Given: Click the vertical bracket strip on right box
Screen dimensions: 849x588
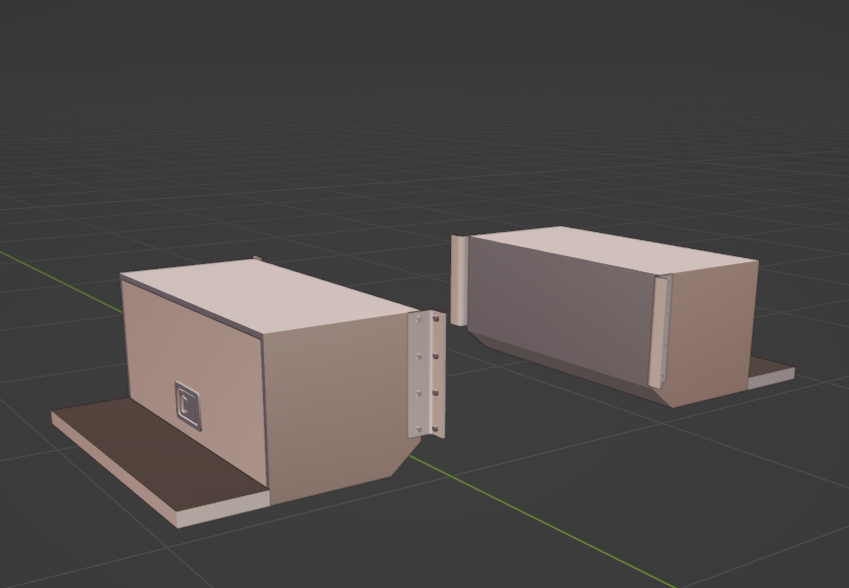Looking at the screenshot, I should (660, 331).
